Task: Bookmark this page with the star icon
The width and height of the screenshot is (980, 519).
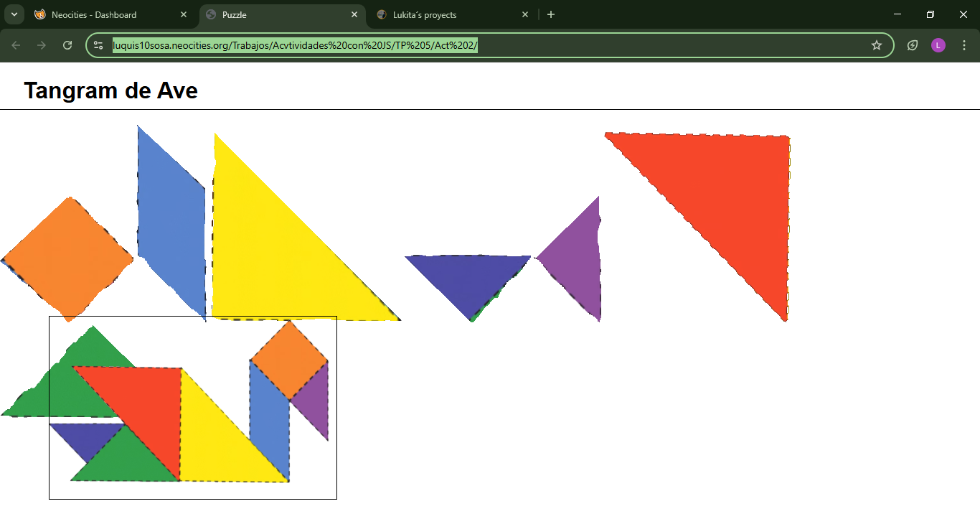Action: [876, 45]
